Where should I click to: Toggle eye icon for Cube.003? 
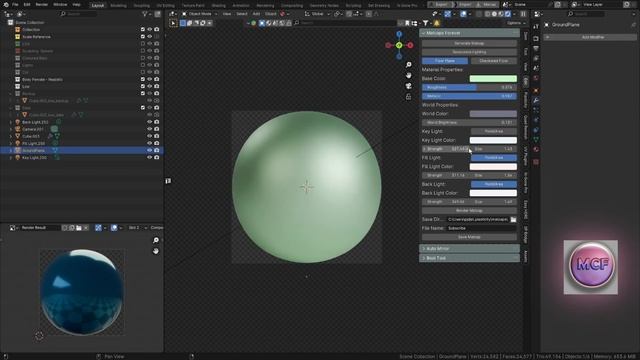pos(149,136)
